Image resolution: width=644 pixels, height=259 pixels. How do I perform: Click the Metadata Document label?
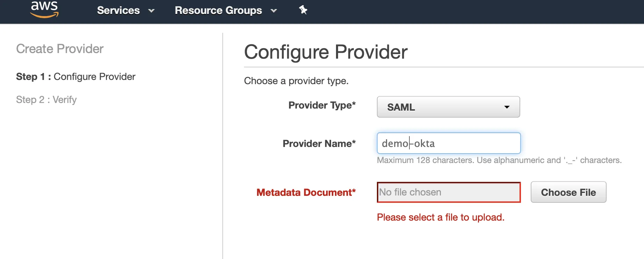[306, 192]
